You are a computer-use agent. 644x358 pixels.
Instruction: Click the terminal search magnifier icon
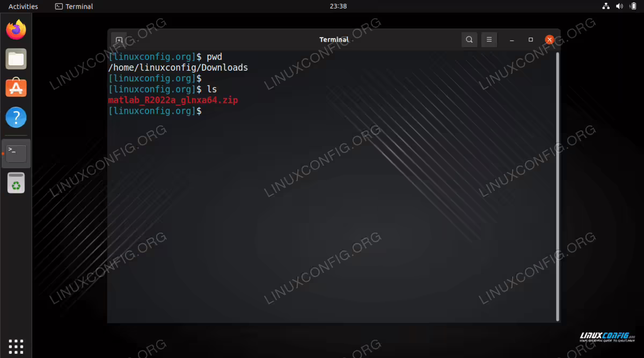coord(470,40)
